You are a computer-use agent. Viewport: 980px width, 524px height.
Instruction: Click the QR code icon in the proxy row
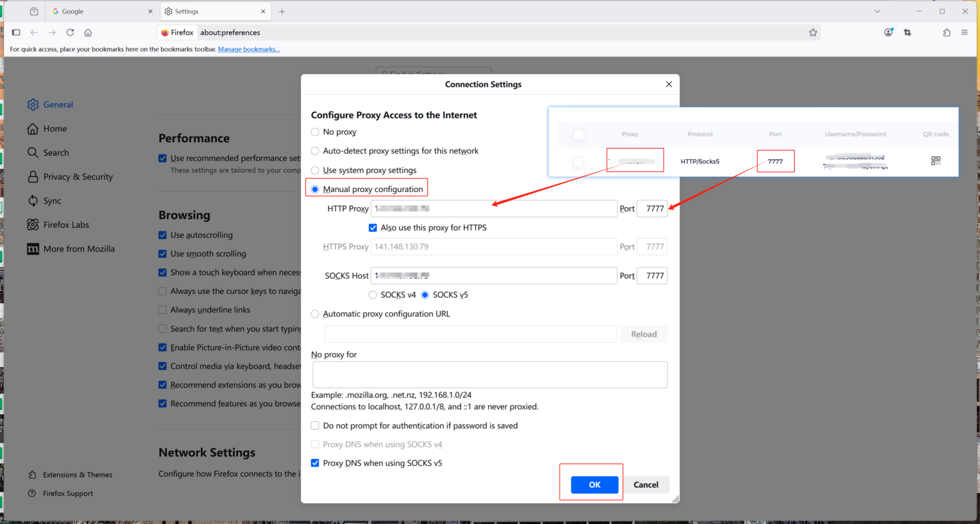(935, 161)
